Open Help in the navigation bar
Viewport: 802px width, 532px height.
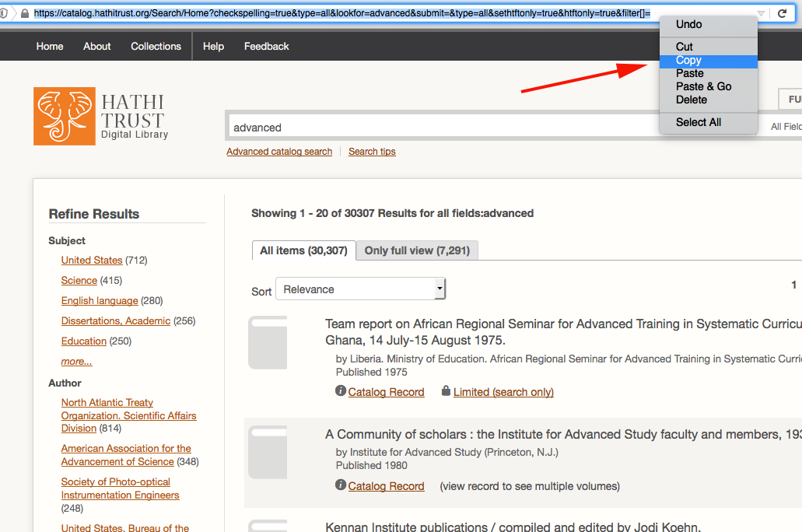[213, 46]
